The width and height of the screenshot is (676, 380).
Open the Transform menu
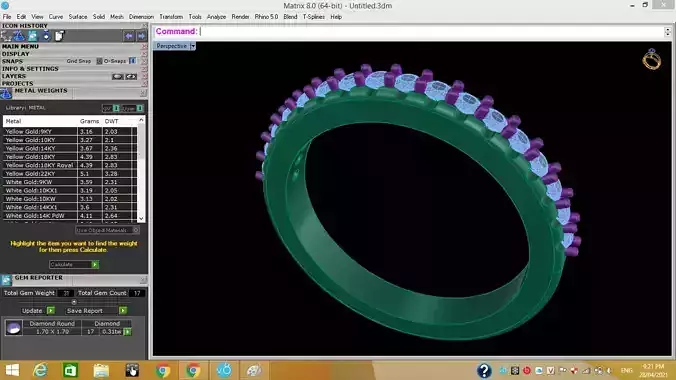click(171, 17)
